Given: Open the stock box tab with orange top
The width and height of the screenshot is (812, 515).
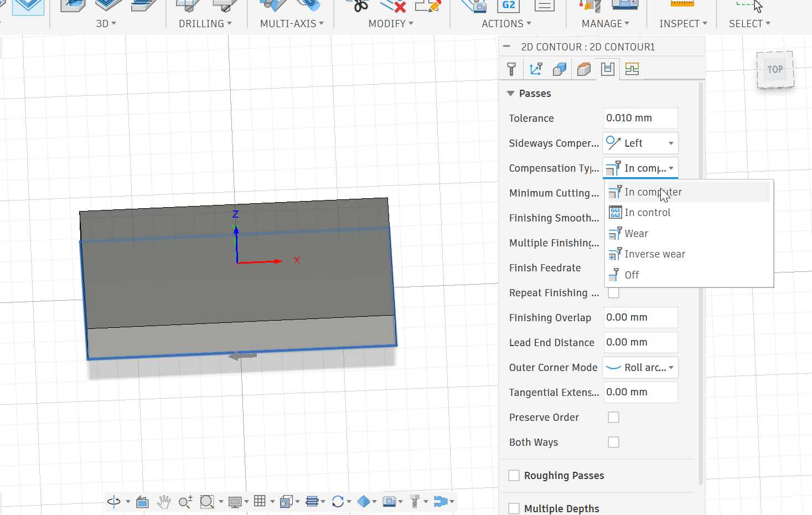Looking at the screenshot, I should click(584, 69).
